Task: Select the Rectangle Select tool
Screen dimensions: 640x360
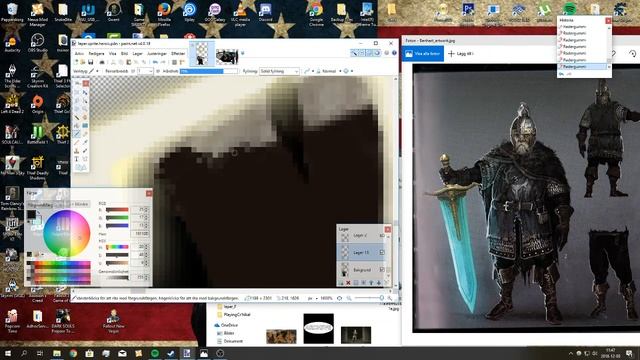Action: point(76,92)
